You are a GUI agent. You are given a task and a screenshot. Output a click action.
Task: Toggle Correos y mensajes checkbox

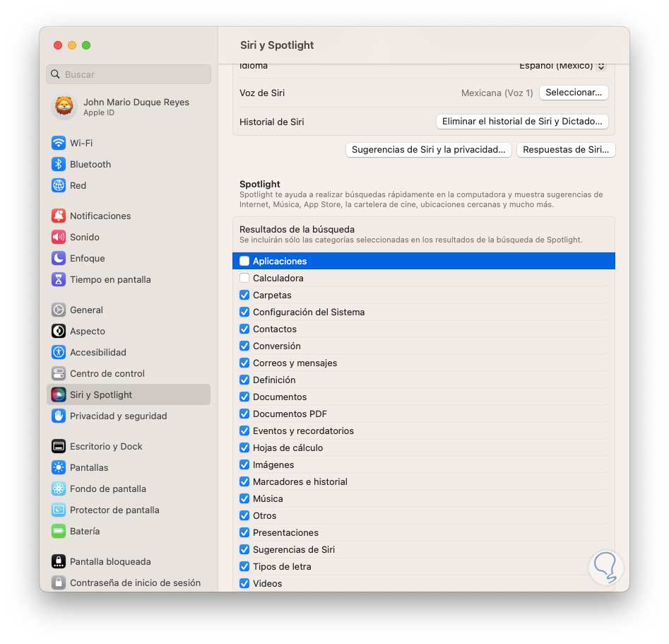tap(244, 363)
